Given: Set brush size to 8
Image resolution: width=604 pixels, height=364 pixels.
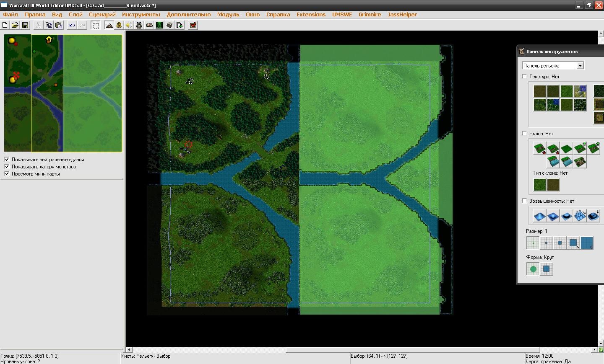Looking at the screenshot, I should [x=587, y=243].
